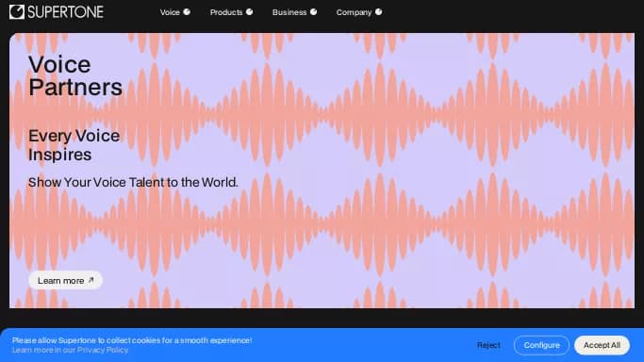This screenshot has width=644, height=362.
Task: Open the Company menu
Action: pos(359,12)
